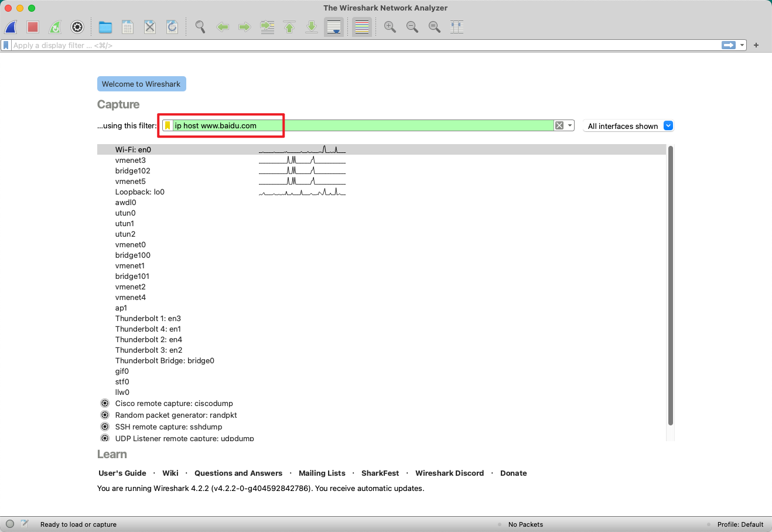
Task: Click capture file properties status icon
Action: (x=25, y=524)
